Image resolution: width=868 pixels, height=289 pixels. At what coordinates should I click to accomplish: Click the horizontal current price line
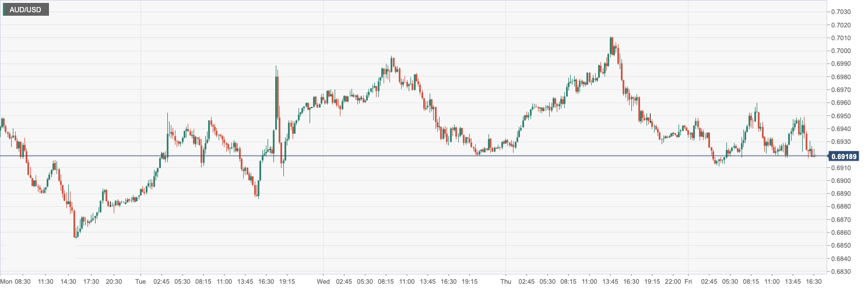[x=414, y=156]
